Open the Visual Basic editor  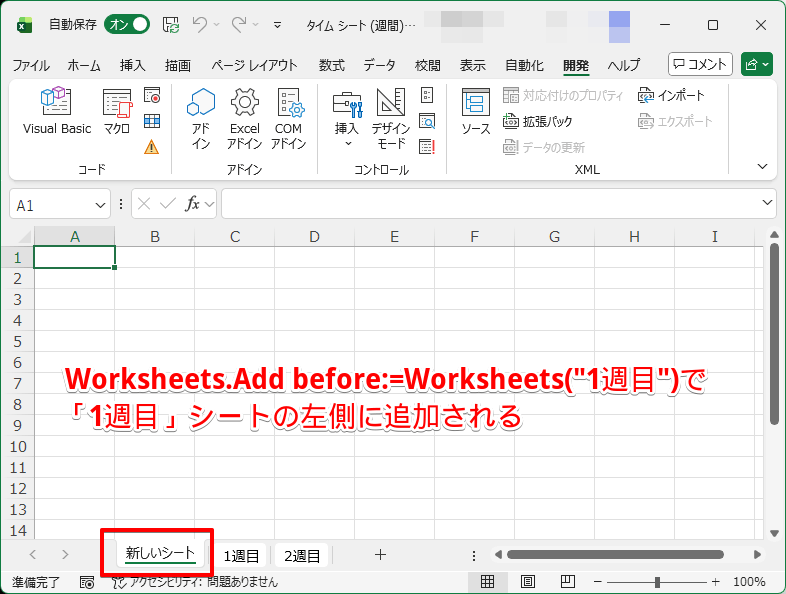[56, 111]
